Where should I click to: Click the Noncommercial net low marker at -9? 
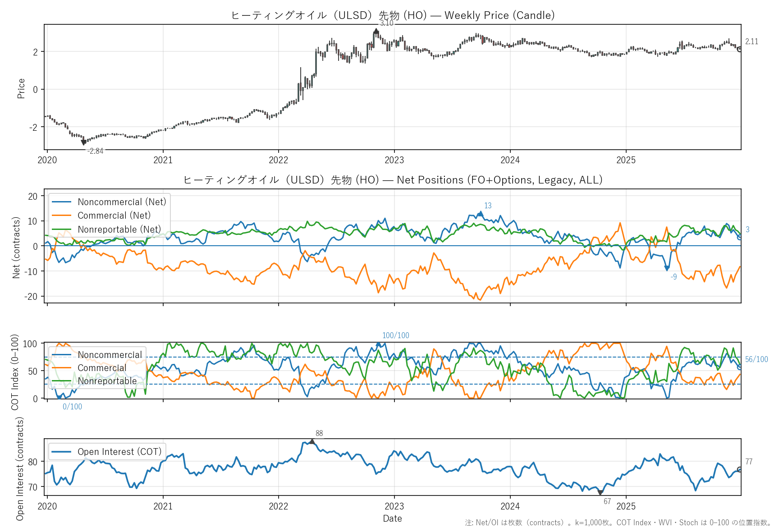coord(667,268)
